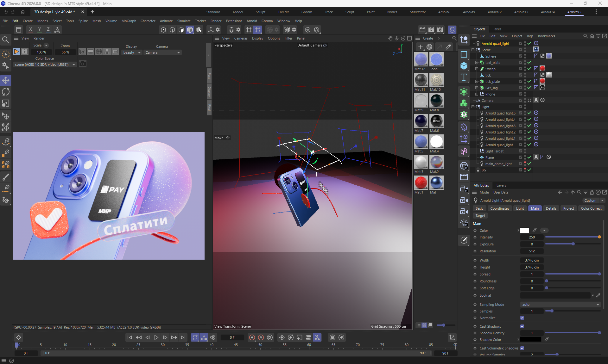Image resolution: width=608 pixels, height=364 pixels.
Task: Select the Move tool in left toolbar
Action: pyautogui.click(x=6, y=80)
